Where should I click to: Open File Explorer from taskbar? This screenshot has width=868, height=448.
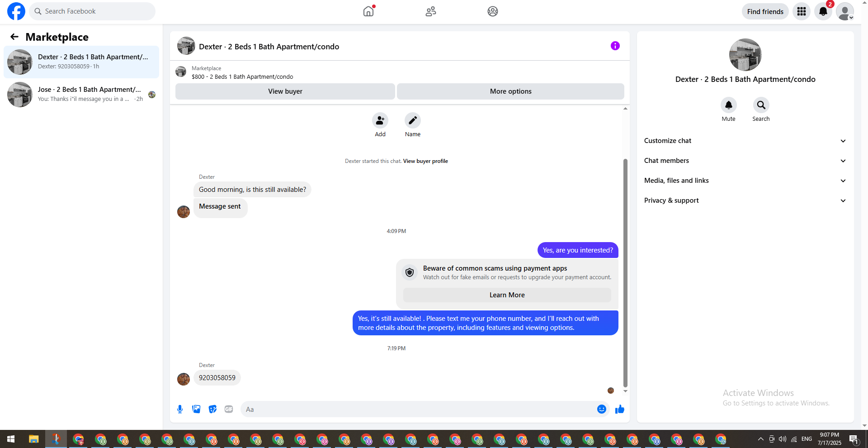point(33,439)
